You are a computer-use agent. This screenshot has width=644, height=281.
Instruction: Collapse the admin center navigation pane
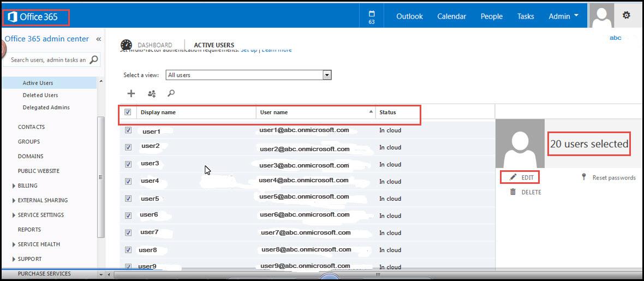coord(99,39)
